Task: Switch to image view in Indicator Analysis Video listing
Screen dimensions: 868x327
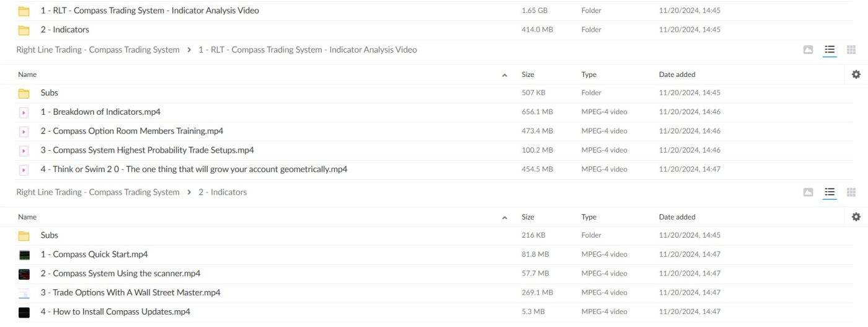Action: click(808, 50)
